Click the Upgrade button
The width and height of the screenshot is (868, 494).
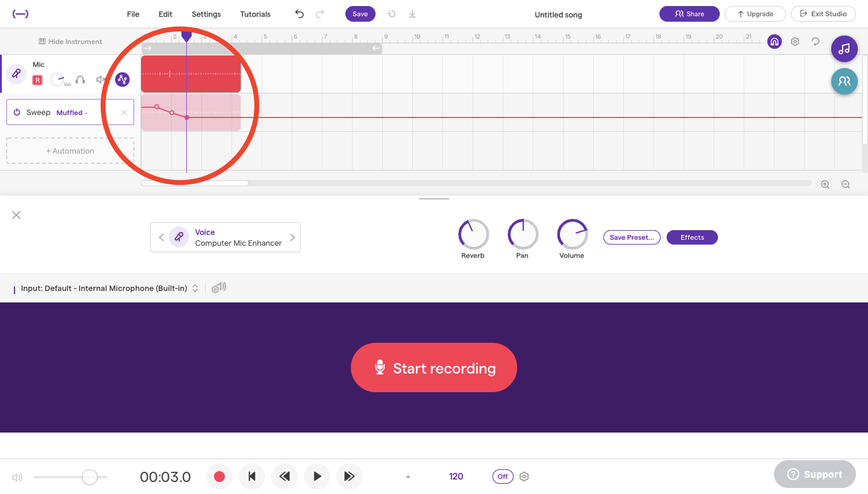[755, 14]
